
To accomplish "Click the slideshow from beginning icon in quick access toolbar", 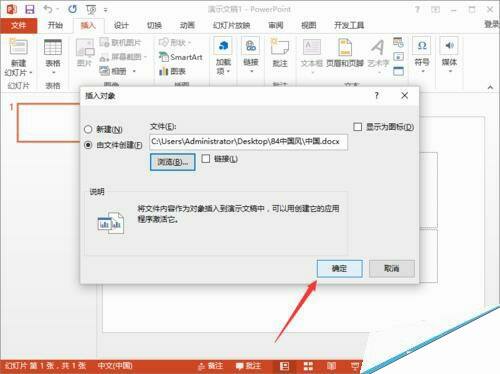I will coord(91,10).
